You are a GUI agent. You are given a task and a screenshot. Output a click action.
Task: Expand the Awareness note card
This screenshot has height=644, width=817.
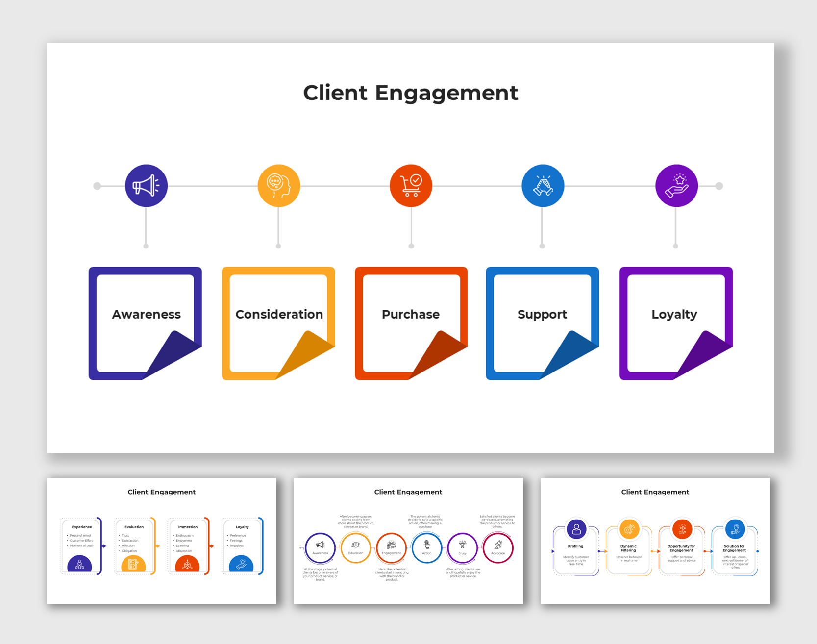[x=146, y=314]
